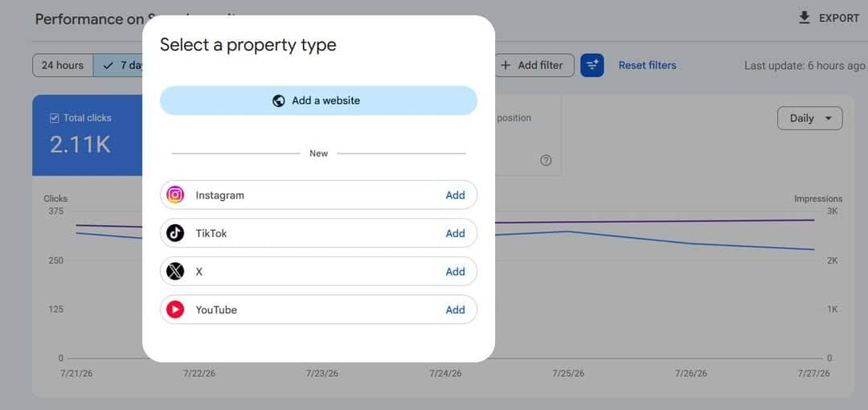Click the 2.11K total clicks value
This screenshot has height=410, width=868.
pos(80,145)
